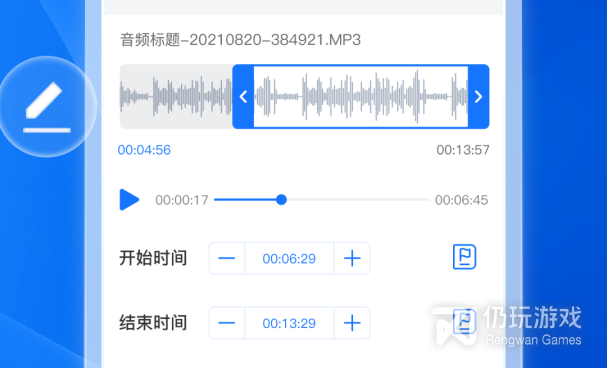Increase the start time with the plus button
The width and height of the screenshot is (607, 368).
[x=352, y=258]
